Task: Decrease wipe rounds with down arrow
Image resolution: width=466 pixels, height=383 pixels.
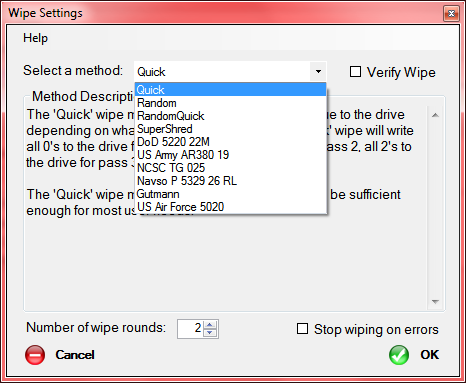Action: (x=210, y=333)
